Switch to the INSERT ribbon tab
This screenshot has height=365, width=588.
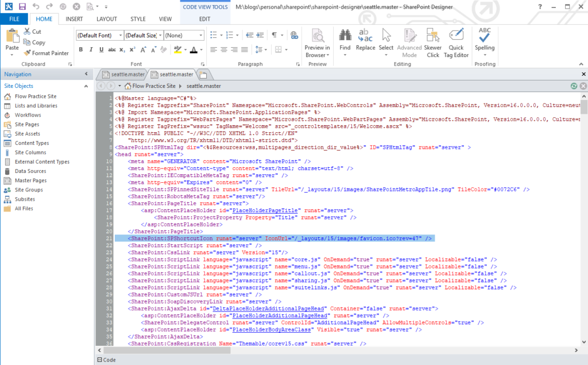tap(73, 18)
